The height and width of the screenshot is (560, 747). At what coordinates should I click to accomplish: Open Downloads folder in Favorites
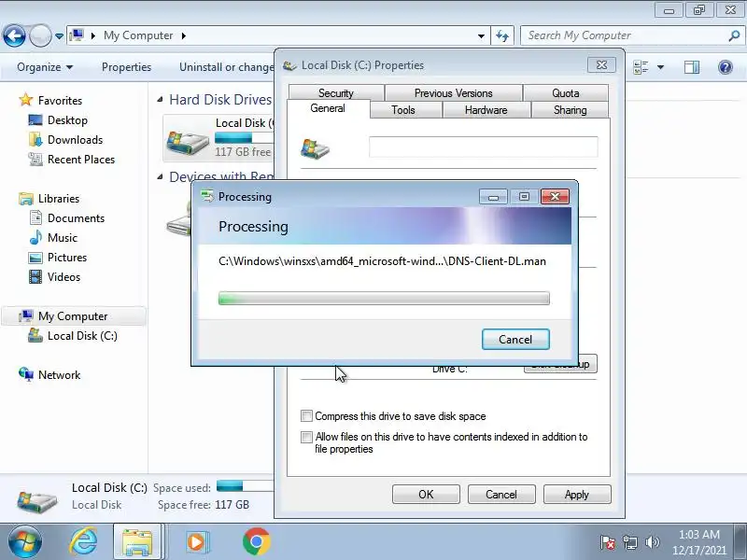tap(75, 139)
